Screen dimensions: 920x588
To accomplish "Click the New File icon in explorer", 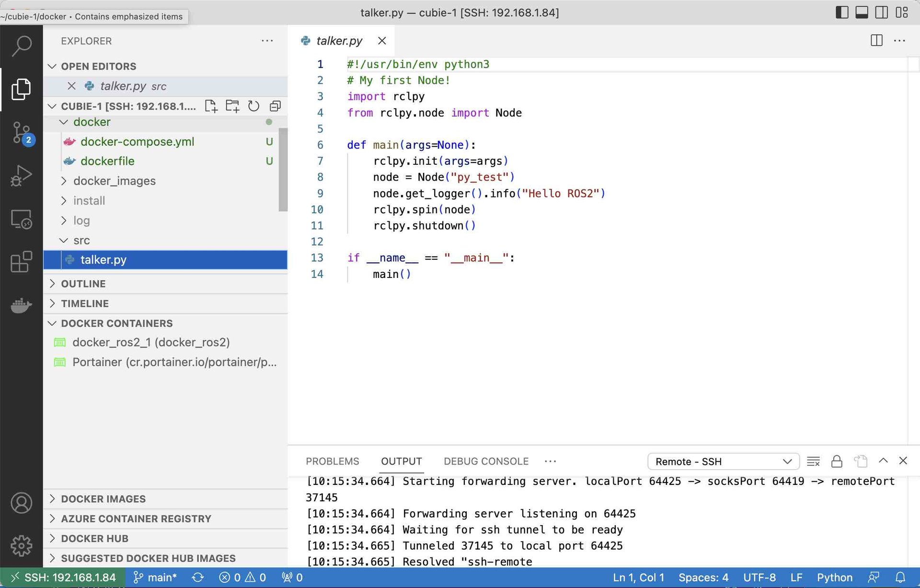I will pyautogui.click(x=211, y=106).
